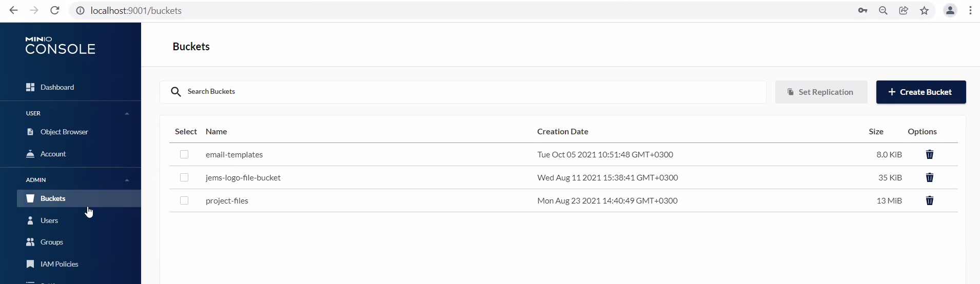This screenshot has height=284, width=980.
Task: Click the Create Bucket button
Action: tap(920, 92)
